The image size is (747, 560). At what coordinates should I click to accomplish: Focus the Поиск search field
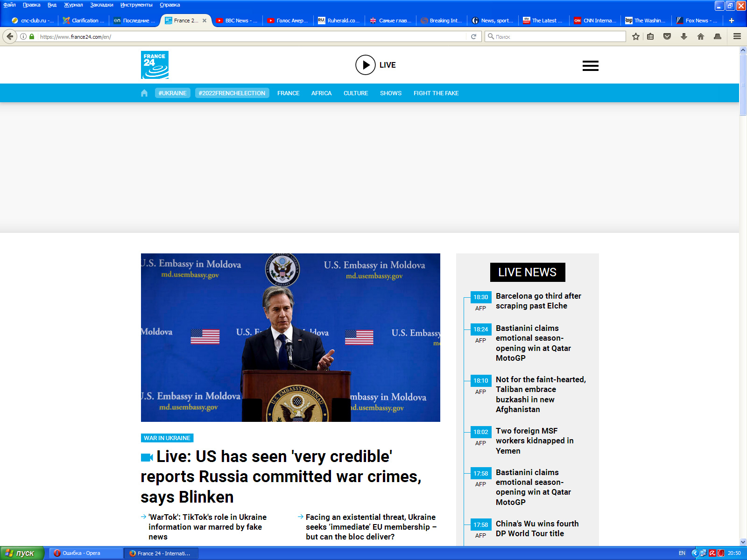(556, 36)
